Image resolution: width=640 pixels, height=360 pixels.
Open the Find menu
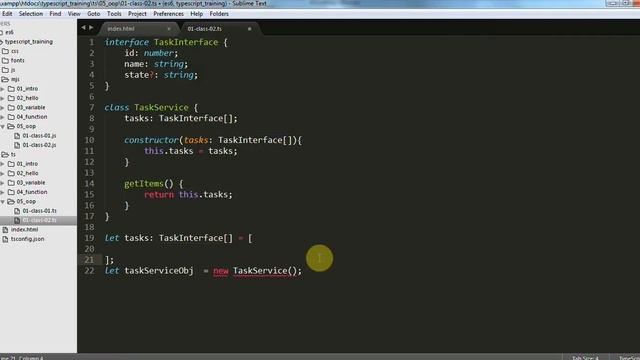coord(55,14)
